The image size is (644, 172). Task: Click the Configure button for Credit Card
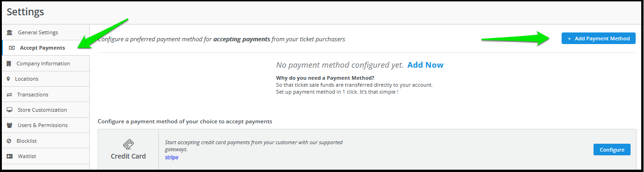click(x=612, y=150)
